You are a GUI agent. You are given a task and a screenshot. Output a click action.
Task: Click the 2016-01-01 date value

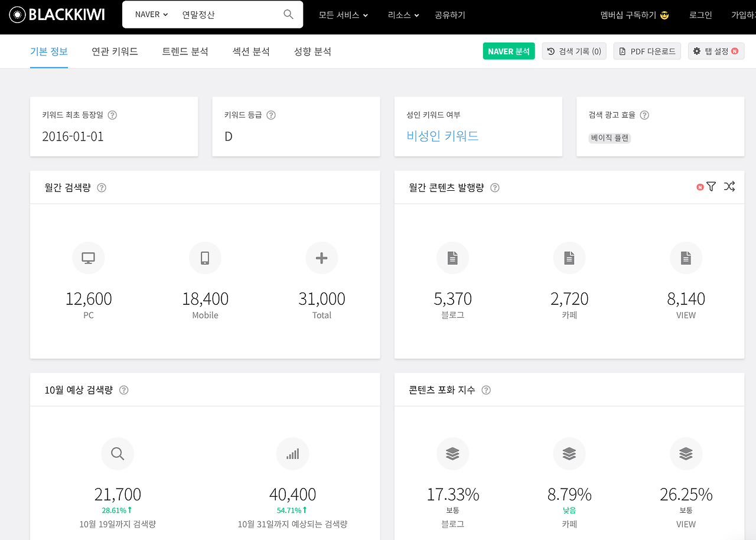pos(73,136)
